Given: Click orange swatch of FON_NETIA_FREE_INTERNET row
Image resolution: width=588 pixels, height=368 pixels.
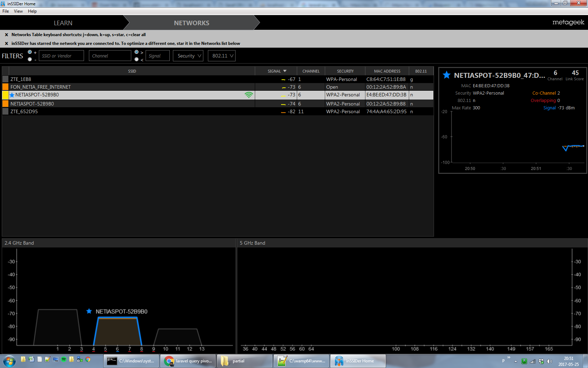Looking at the screenshot, I should tap(5, 87).
